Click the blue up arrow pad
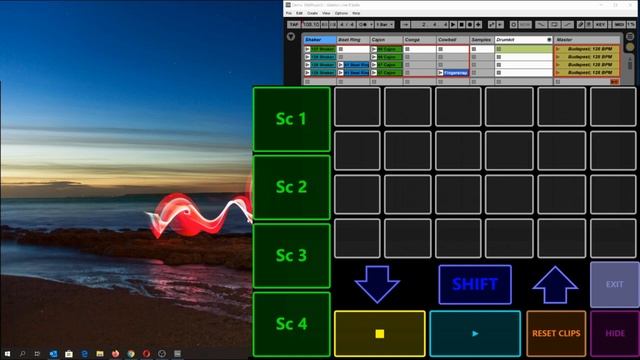 tap(555, 284)
